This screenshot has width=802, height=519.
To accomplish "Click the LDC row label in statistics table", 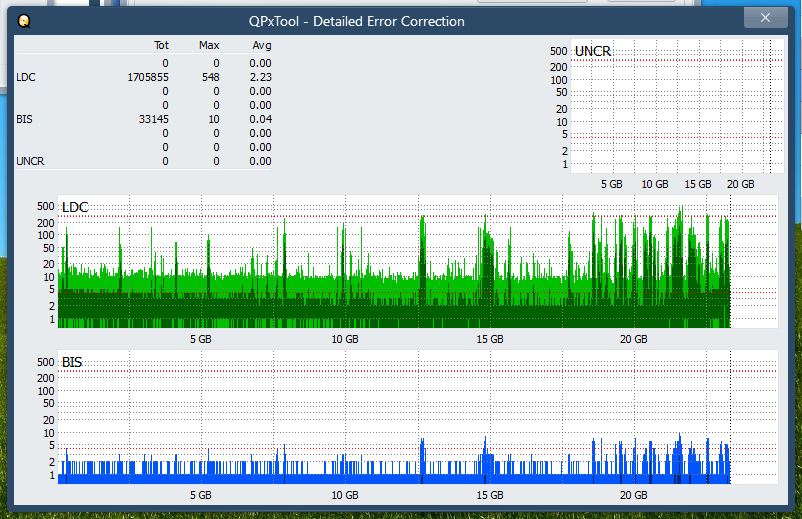I will pos(25,77).
